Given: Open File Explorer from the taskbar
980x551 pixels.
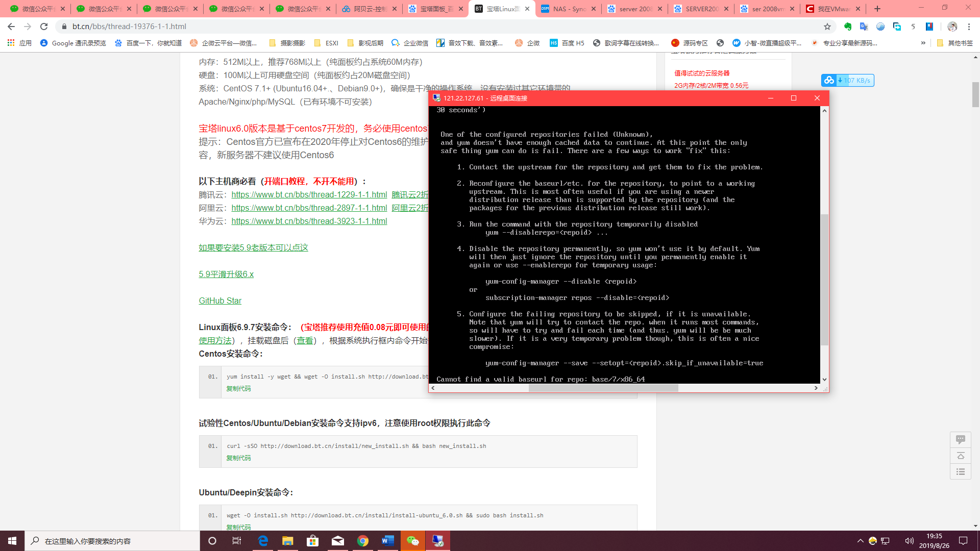Looking at the screenshot, I should click(x=288, y=541).
